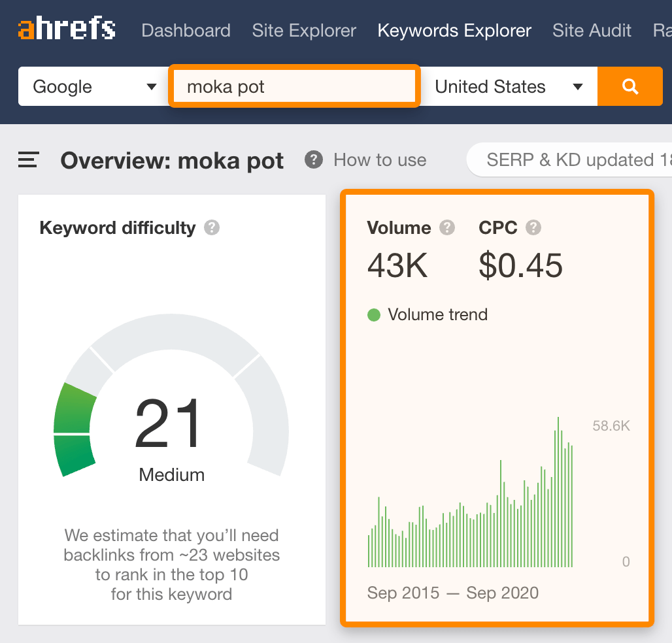Click the help icon next to Volume

(447, 228)
